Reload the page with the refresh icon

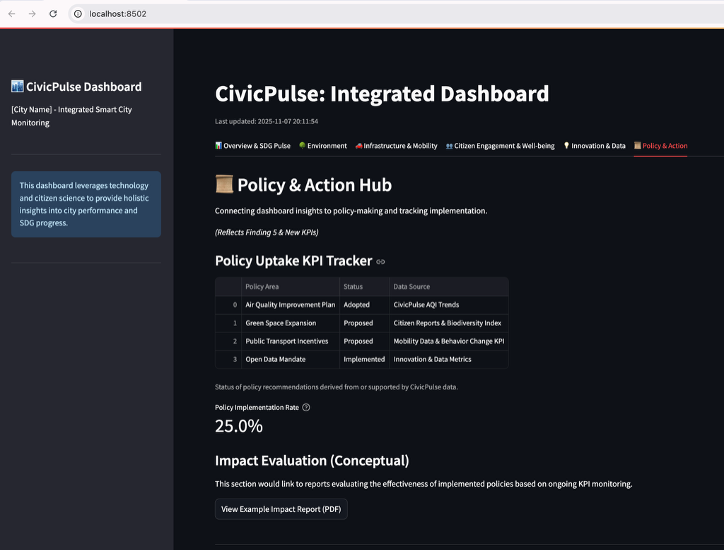click(54, 14)
